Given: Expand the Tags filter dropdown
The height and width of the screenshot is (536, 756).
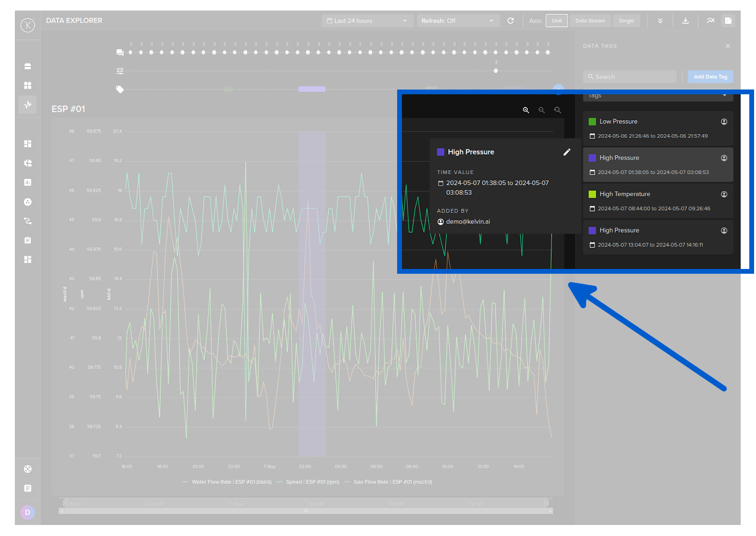Looking at the screenshot, I should (x=657, y=96).
